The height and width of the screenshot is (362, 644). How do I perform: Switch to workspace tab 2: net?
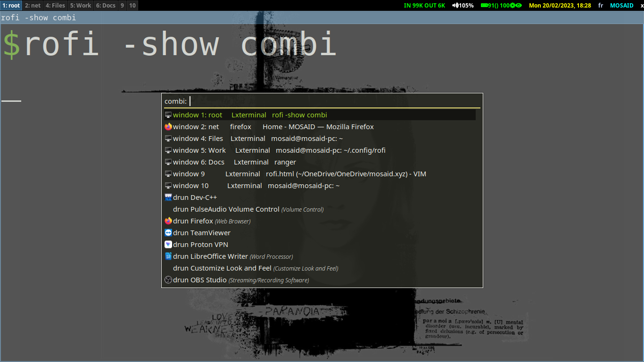pos(33,6)
